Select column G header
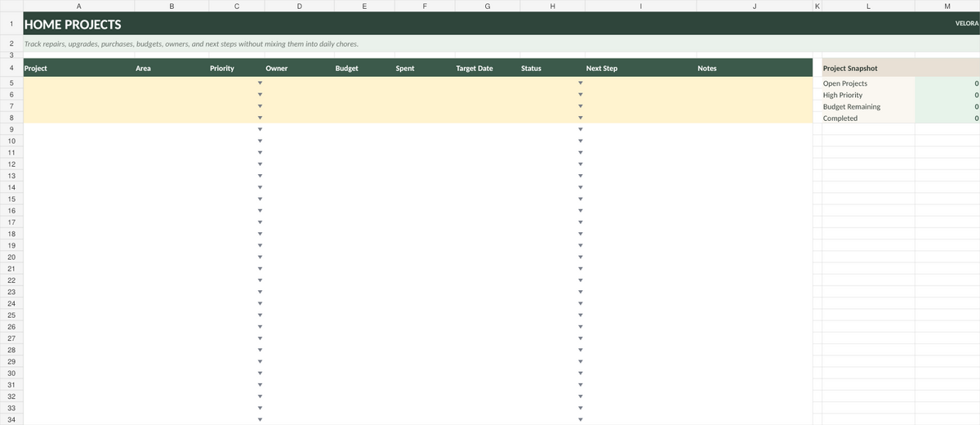This screenshot has height=425, width=980. (487, 6)
